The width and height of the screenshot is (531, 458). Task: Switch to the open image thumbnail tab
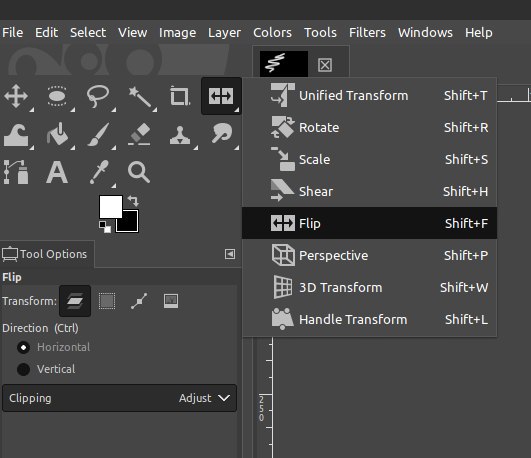click(284, 64)
